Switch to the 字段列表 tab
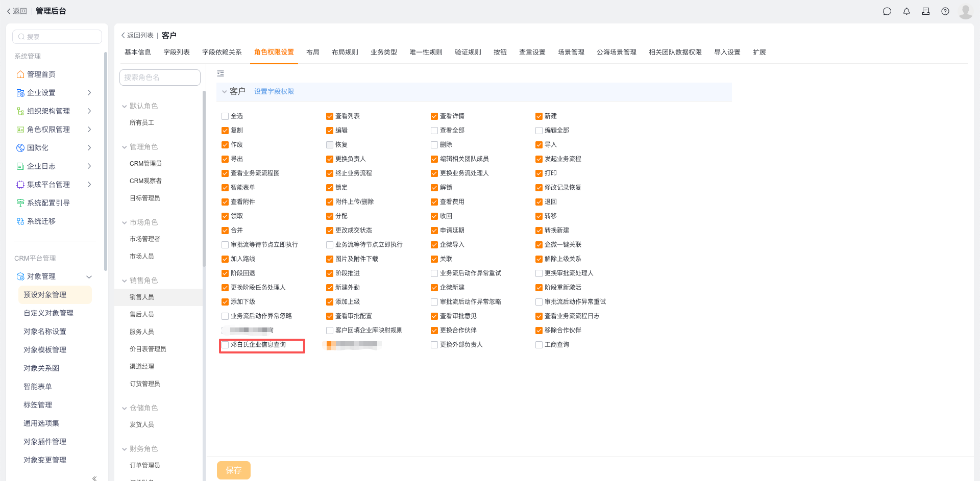Screen dimensions: 980x481 tap(177, 52)
